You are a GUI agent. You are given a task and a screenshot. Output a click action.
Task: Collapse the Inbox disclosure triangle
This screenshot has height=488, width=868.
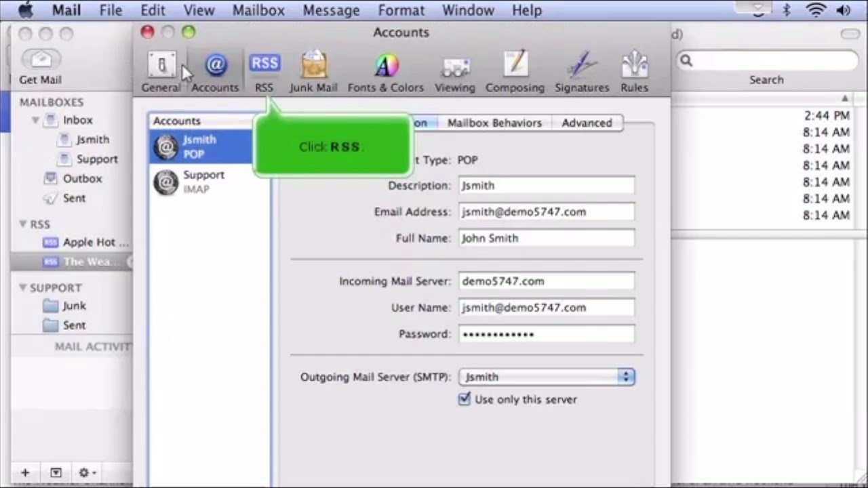[x=35, y=120]
